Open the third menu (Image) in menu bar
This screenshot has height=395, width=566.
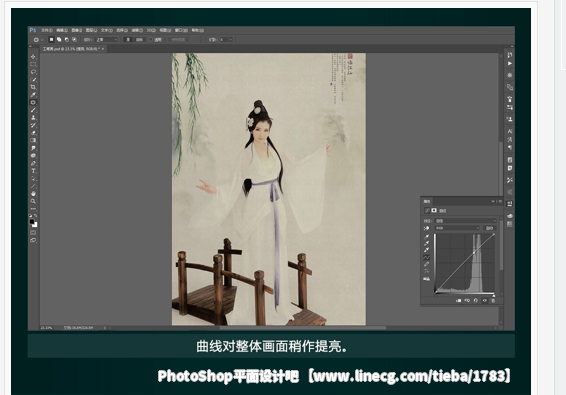coord(77,30)
